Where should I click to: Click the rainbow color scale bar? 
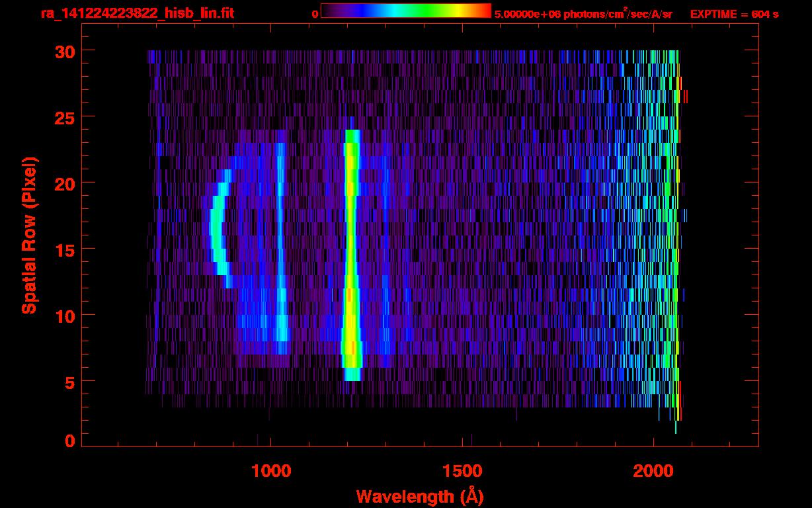point(406,11)
